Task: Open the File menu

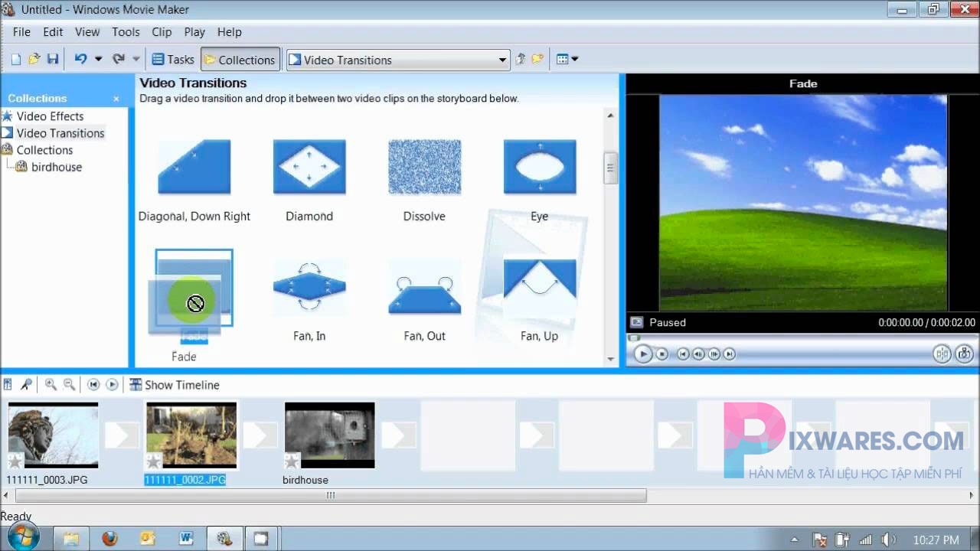Action: point(21,31)
